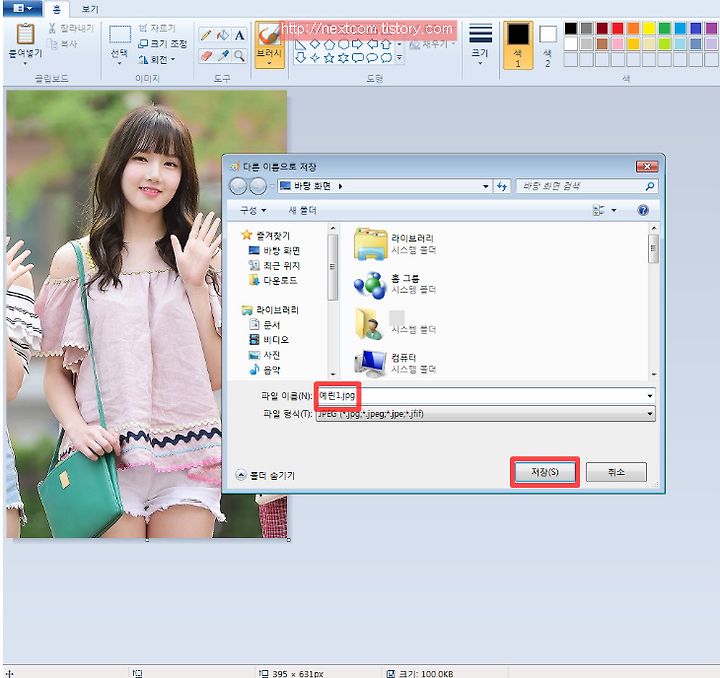Screen dimensions: 720x678
Task: Open the 구성 organize dropdown
Action: pyautogui.click(x=253, y=210)
